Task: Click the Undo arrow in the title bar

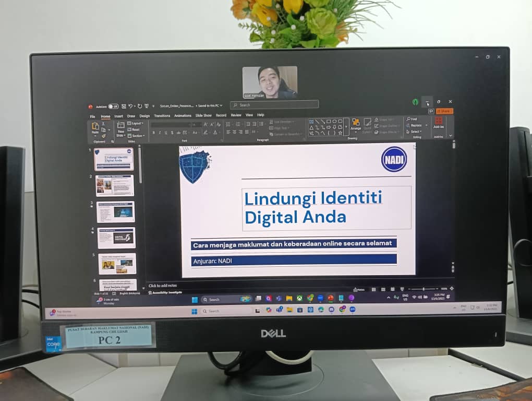Action: pos(130,107)
